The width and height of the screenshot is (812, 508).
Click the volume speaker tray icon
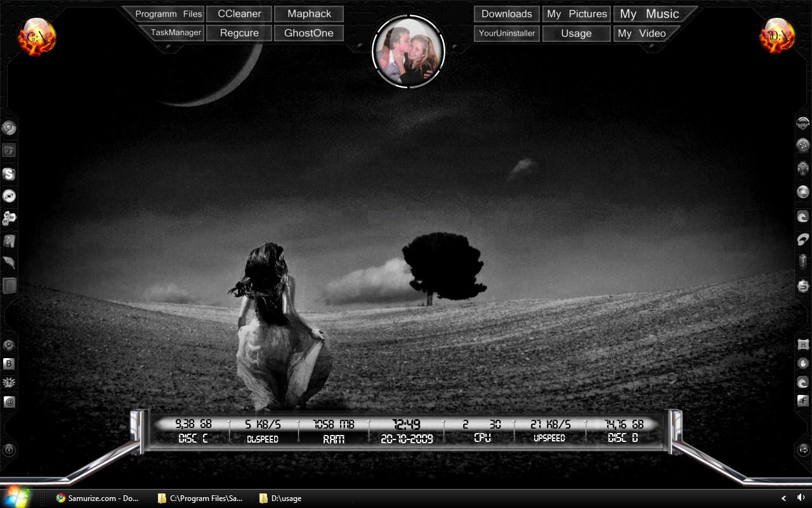point(801,498)
